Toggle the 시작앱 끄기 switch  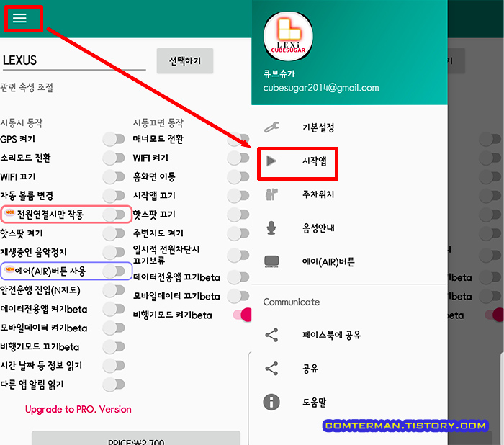coord(238,195)
